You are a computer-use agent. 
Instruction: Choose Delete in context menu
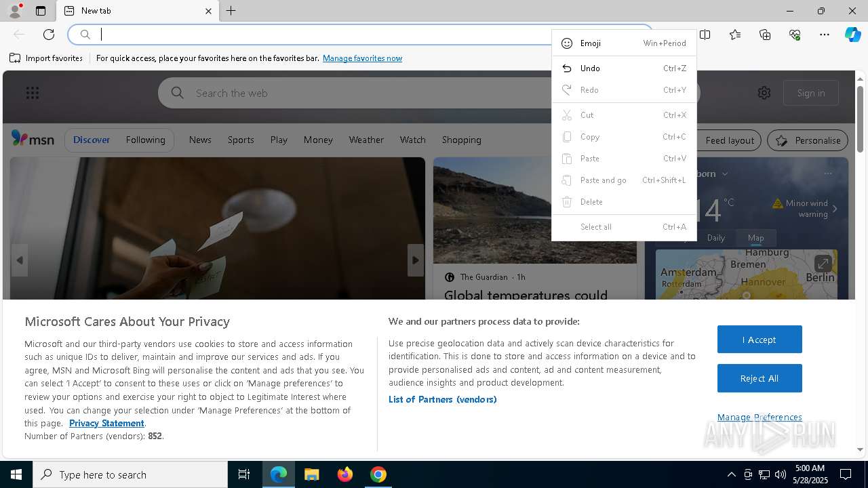(624, 201)
